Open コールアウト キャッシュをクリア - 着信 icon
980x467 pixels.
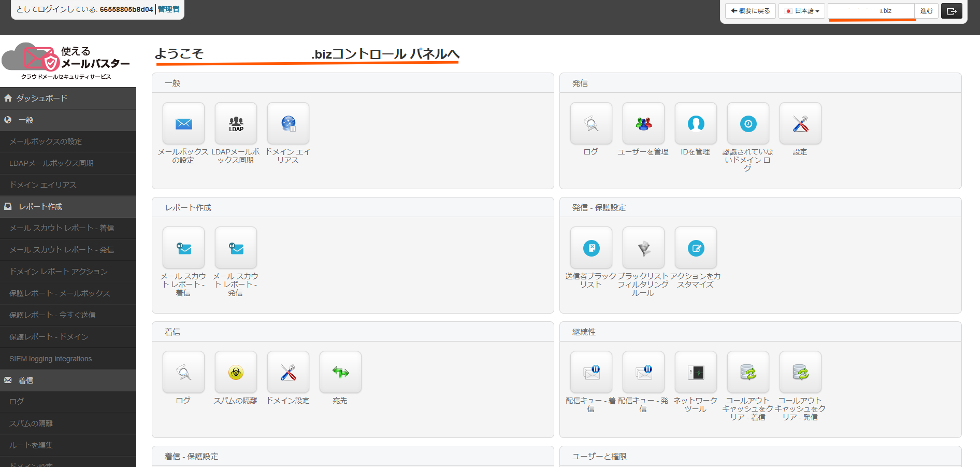click(748, 372)
